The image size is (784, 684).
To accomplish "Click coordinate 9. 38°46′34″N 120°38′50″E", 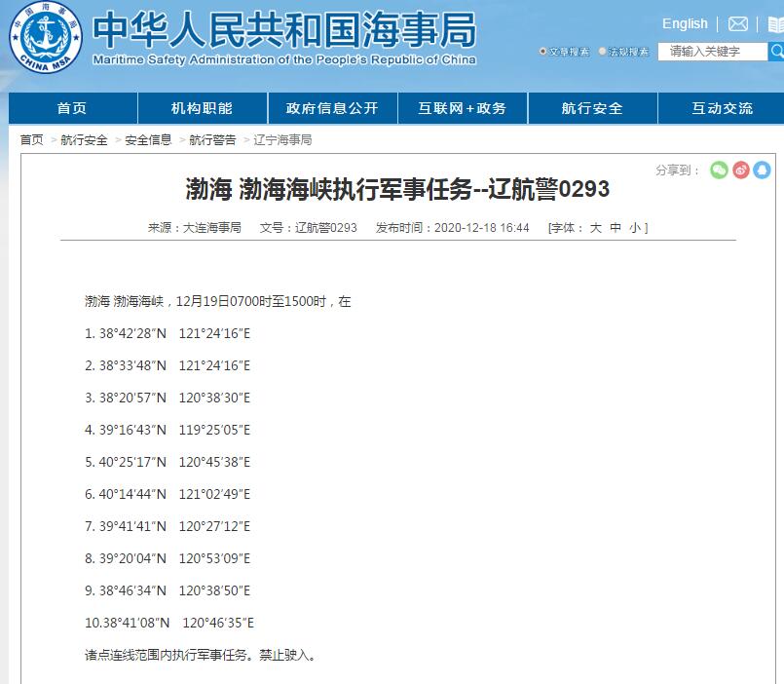I will pyautogui.click(x=168, y=590).
